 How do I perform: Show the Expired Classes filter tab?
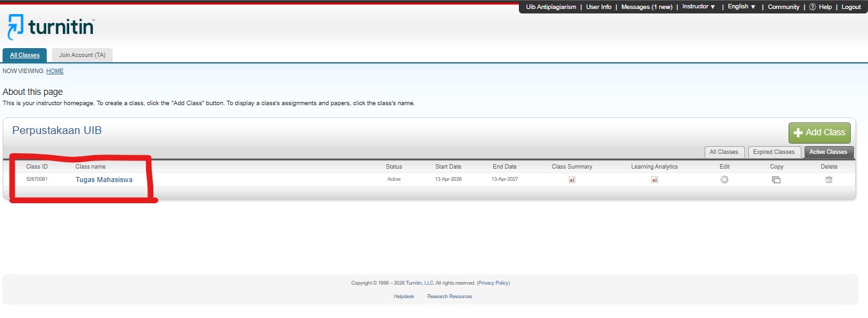tap(774, 152)
